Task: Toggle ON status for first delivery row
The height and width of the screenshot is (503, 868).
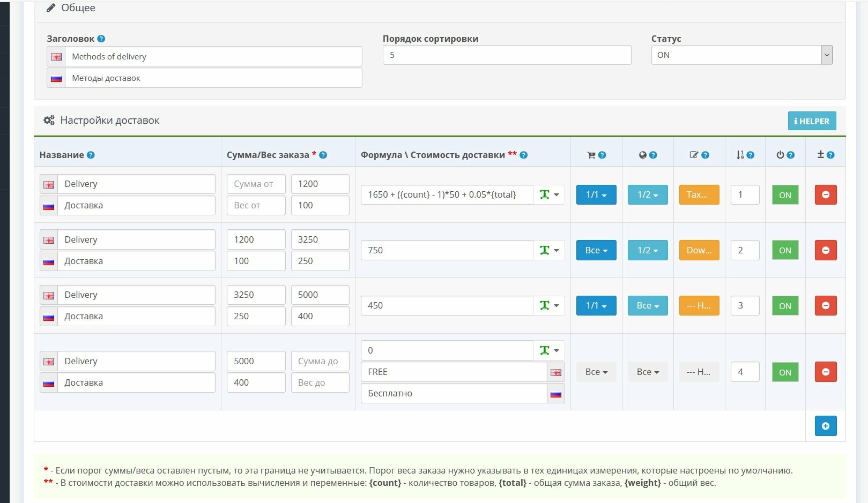Action: tap(785, 195)
